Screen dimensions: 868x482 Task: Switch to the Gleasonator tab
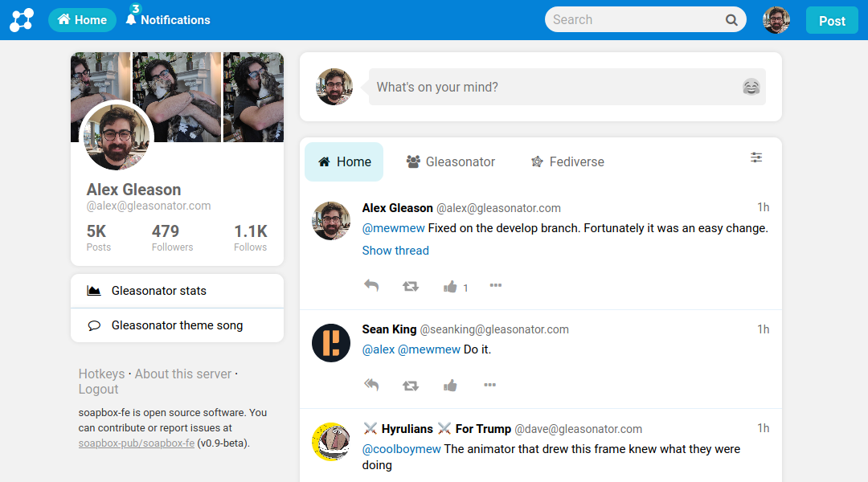pos(450,161)
